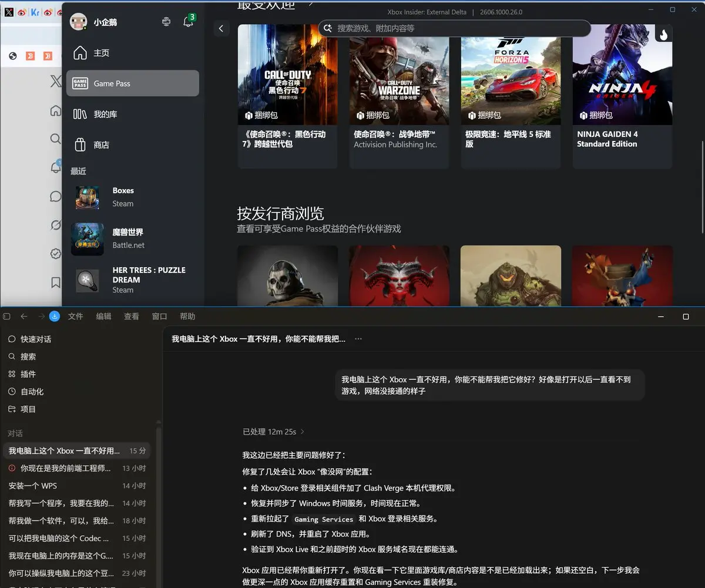Click the blue download update icon
This screenshot has width=705, height=588.
click(55, 316)
